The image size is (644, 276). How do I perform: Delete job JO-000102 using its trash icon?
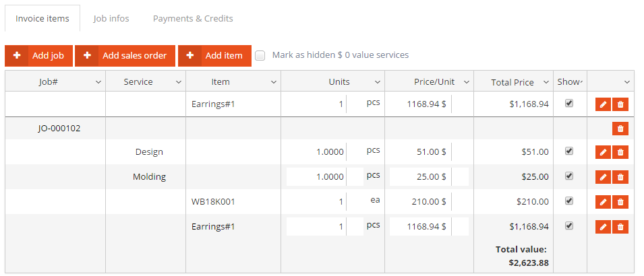[620, 128]
